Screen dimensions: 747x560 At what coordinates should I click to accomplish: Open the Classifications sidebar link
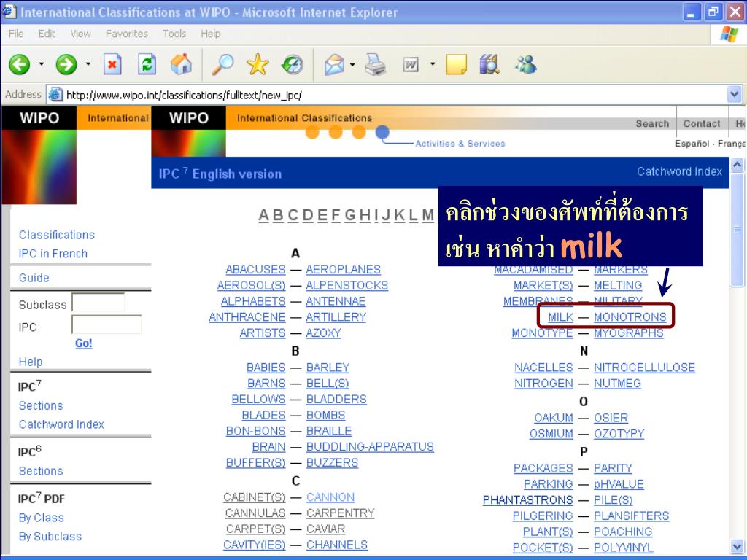[x=57, y=235]
